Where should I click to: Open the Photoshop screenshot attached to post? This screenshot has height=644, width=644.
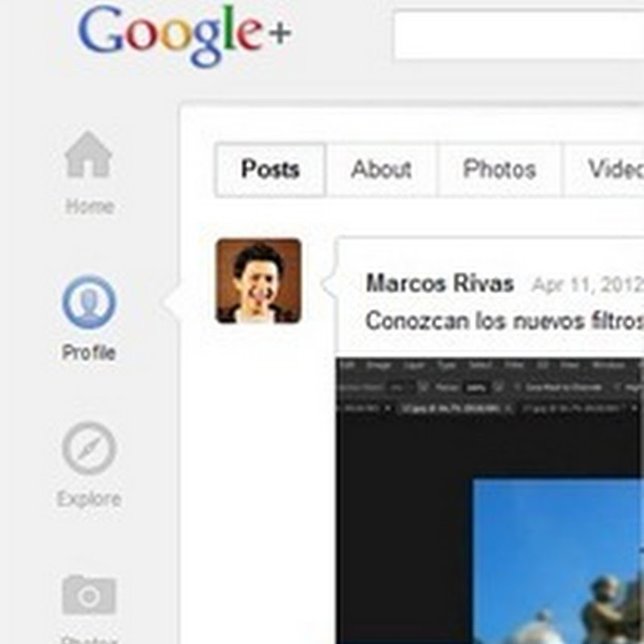coord(489,501)
